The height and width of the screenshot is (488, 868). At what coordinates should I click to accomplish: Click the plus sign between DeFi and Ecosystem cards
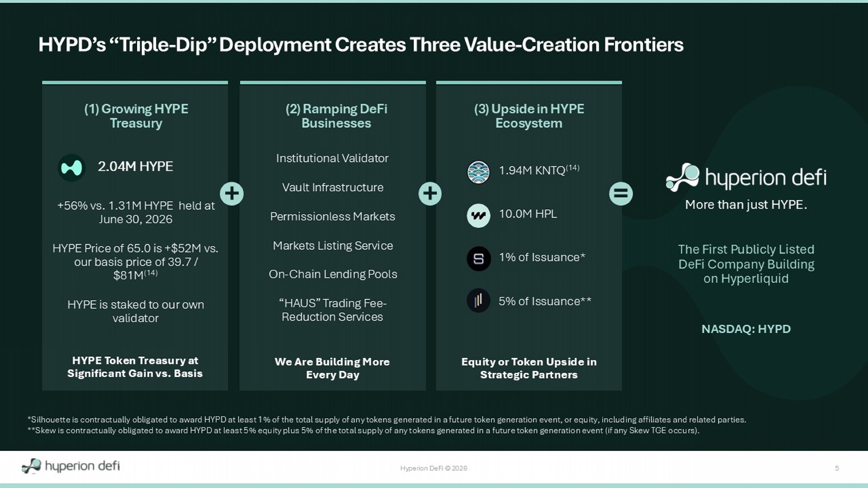tap(430, 194)
